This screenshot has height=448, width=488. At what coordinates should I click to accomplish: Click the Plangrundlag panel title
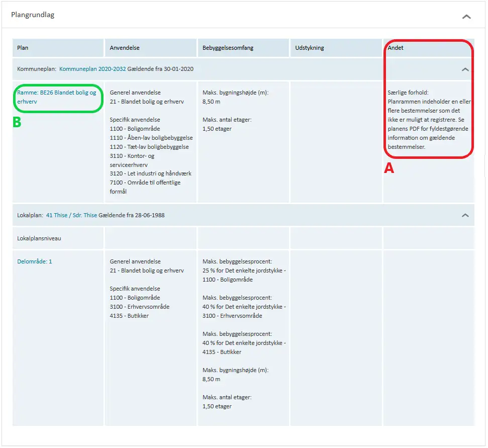(33, 15)
